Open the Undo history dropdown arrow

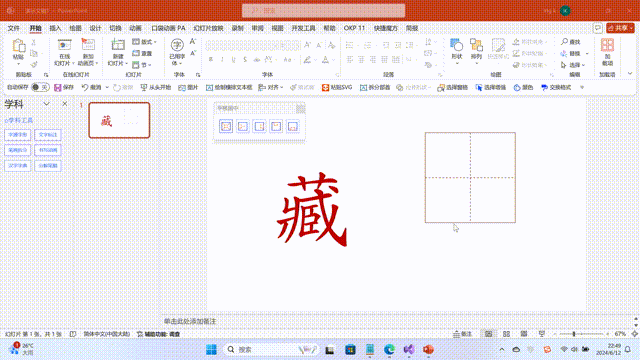pos(107,87)
